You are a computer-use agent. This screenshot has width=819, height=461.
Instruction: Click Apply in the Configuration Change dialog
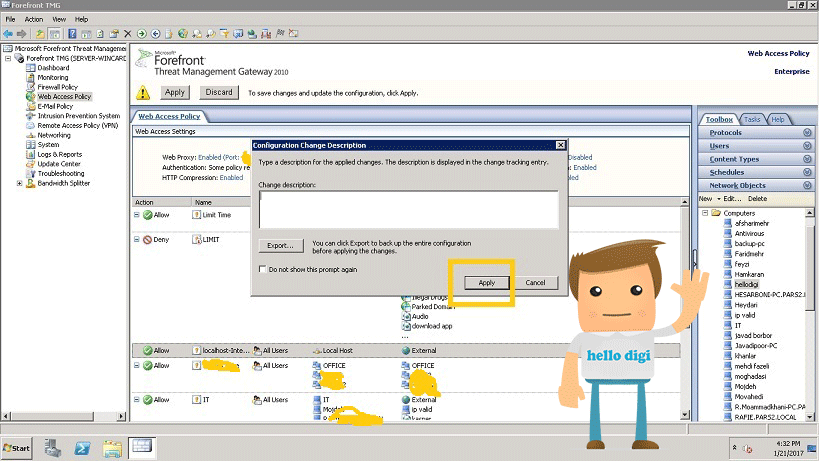[x=486, y=282]
